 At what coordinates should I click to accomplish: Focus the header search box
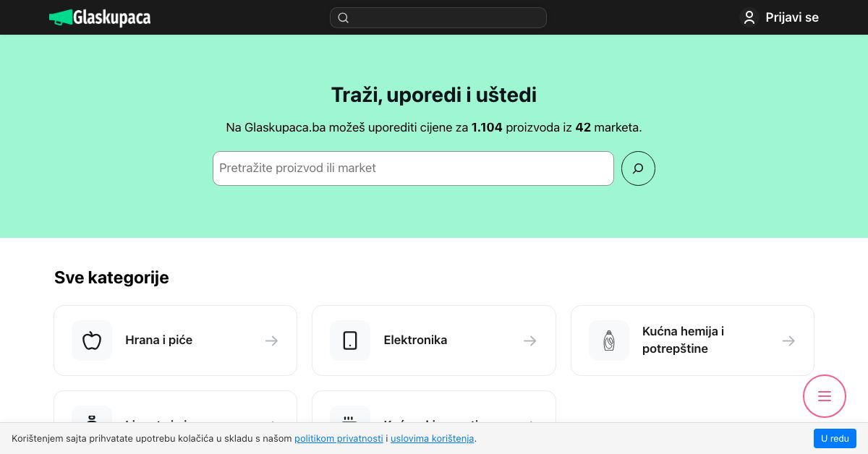(x=438, y=18)
